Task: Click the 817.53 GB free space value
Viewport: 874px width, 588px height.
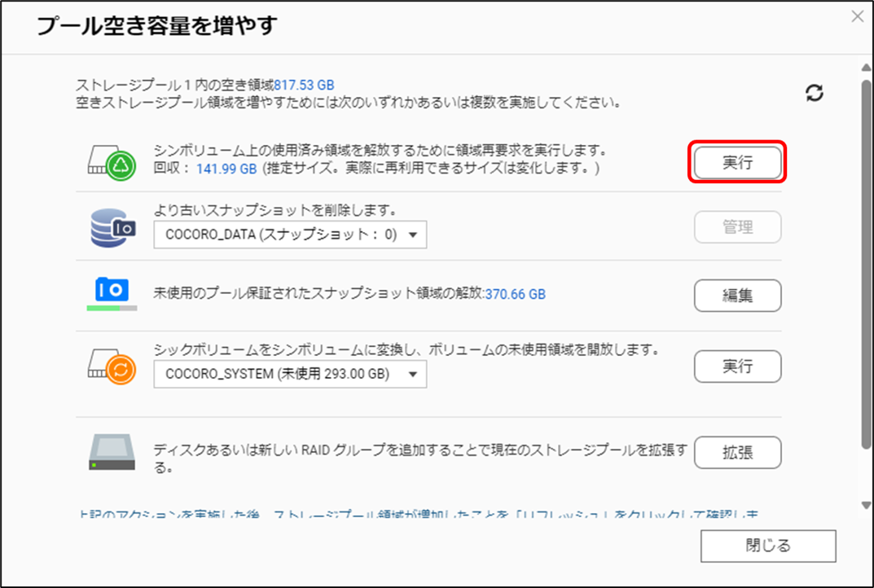Action: [x=304, y=85]
